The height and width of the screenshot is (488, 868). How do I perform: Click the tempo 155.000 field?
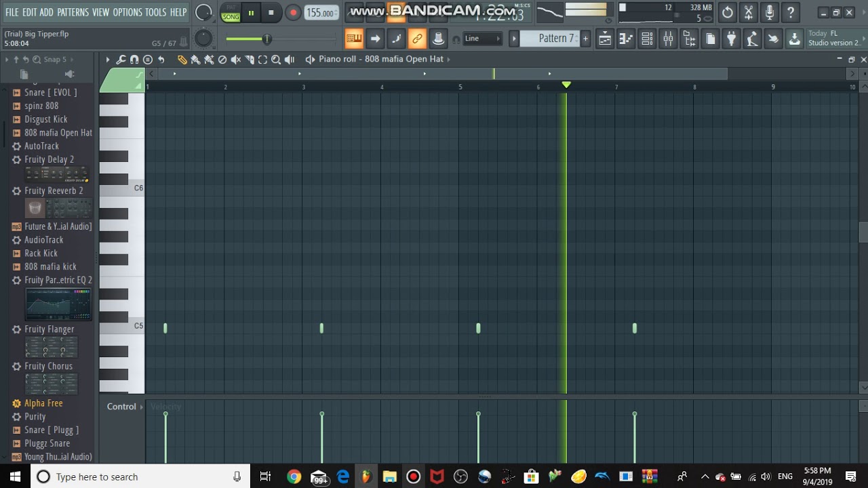point(321,13)
